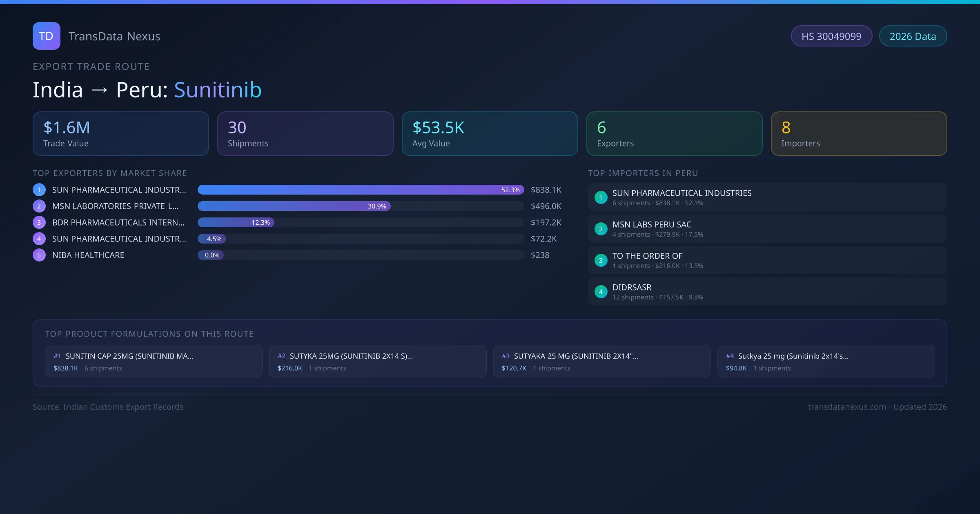The image size is (980, 514).
Task: Click green rank 2 badge for MSN Labs Peru
Action: pyautogui.click(x=601, y=229)
